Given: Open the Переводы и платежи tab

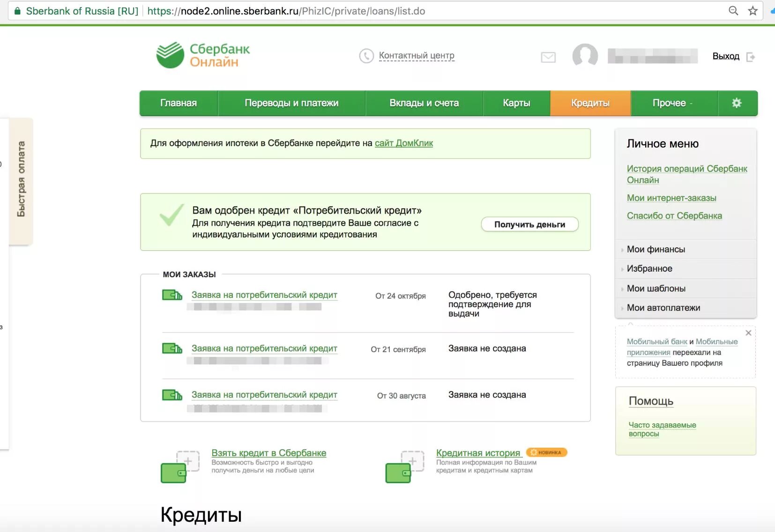Looking at the screenshot, I should pyautogui.click(x=291, y=103).
